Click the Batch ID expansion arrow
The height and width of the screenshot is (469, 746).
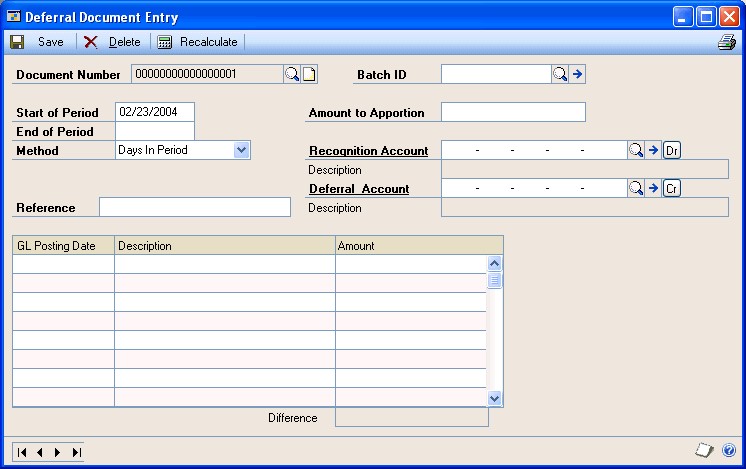click(x=577, y=74)
